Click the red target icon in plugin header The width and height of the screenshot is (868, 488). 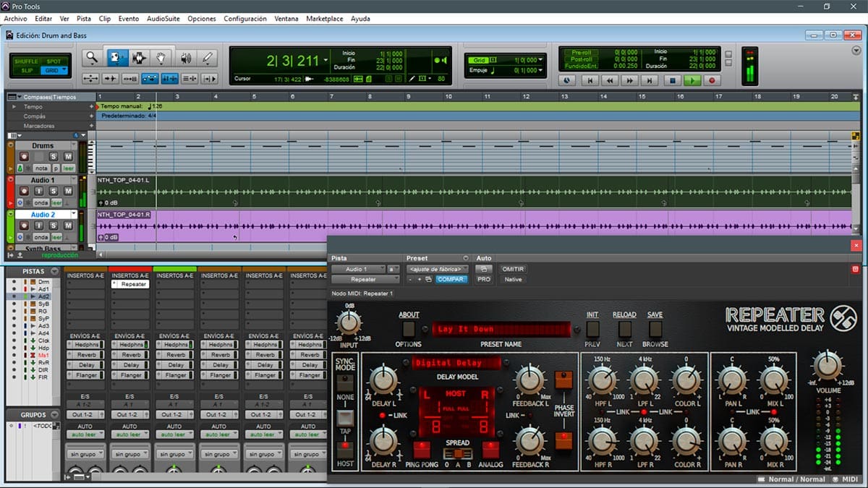856,269
